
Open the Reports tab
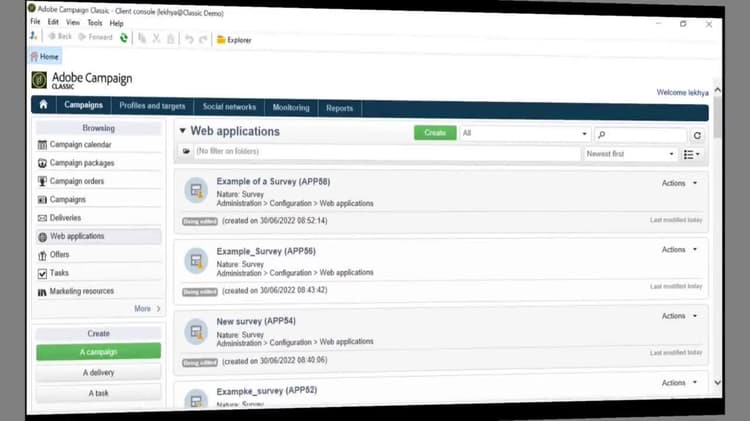340,108
